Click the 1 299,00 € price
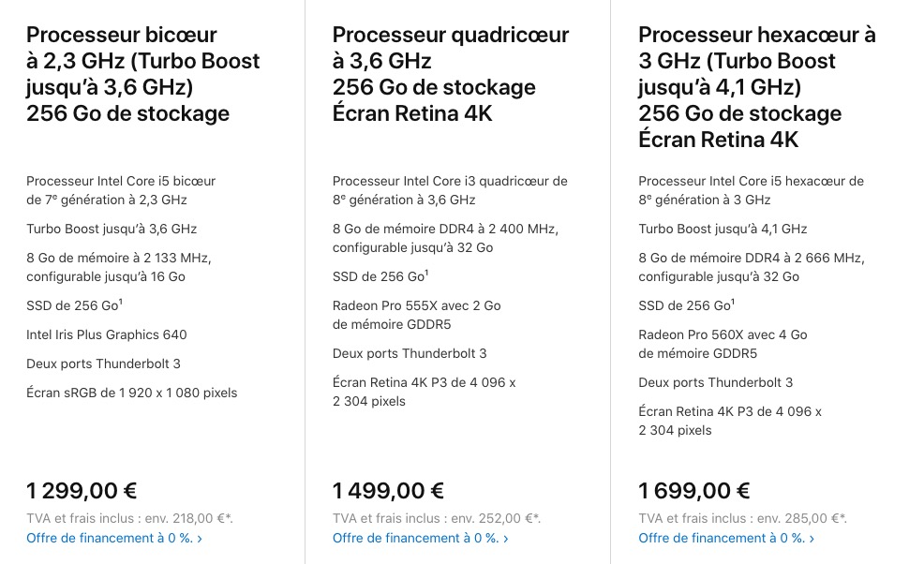 click(82, 490)
